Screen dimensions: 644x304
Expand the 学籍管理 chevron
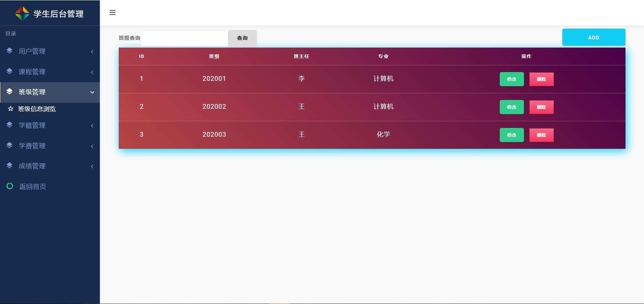click(92, 126)
